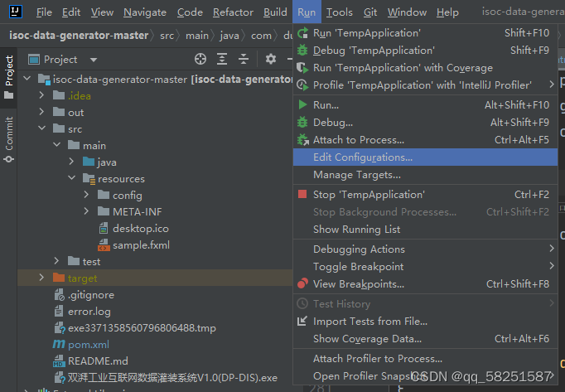Screen dimensions: 565x392
Task: Click the Select Opened File target icon
Action: click(x=200, y=59)
